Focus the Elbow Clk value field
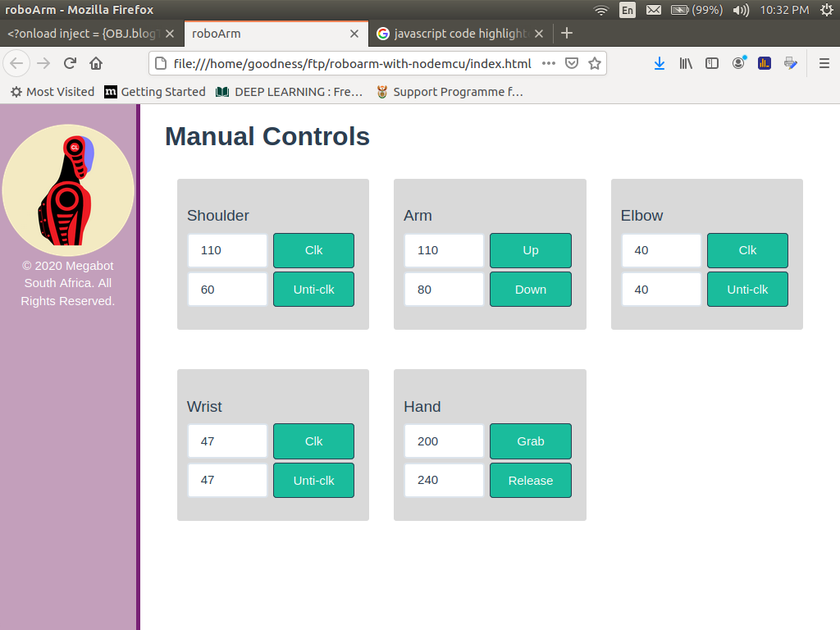The height and width of the screenshot is (630, 840). coord(661,250)
